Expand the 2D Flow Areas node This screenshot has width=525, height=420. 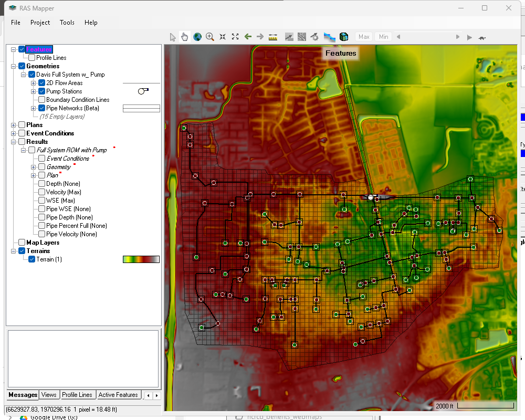pos(34,83)
